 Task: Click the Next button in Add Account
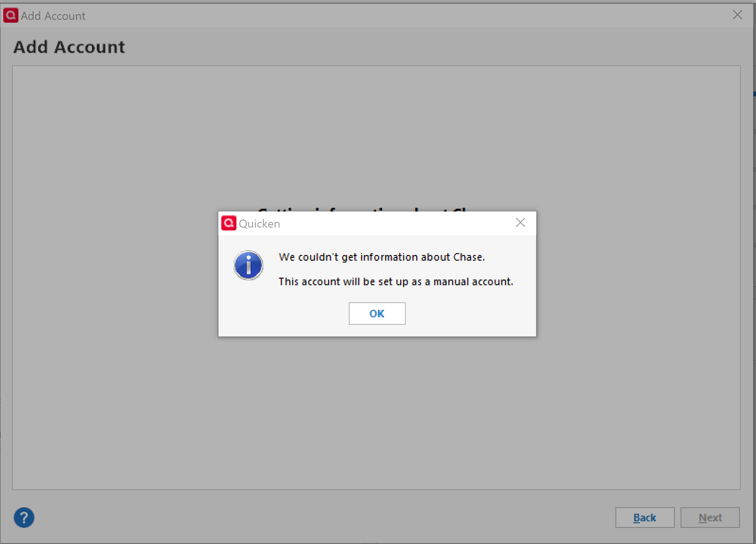click(x=710, y=518)
